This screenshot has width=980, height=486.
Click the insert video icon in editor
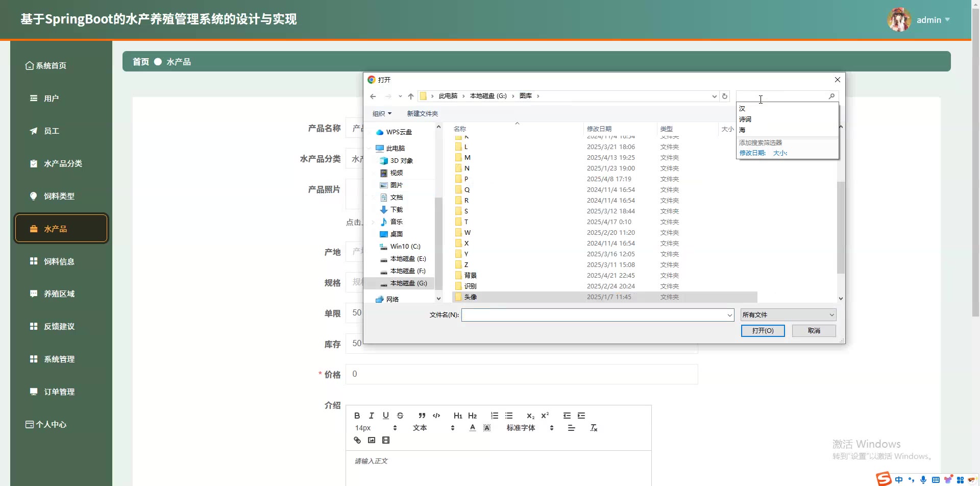386,440
